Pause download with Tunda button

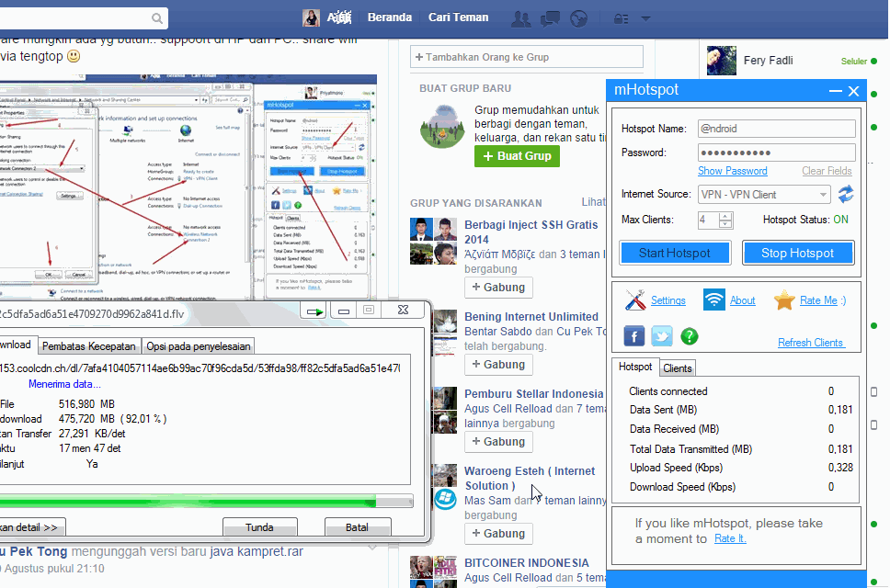click(x=259, y=526)
